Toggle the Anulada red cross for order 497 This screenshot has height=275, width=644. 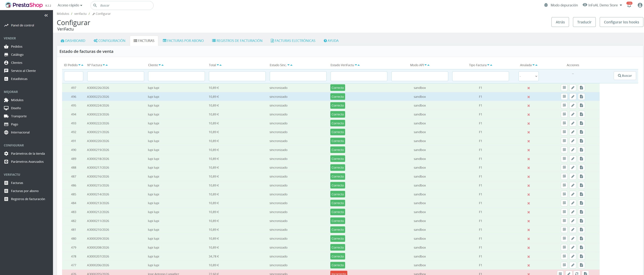(x=529, y=88)
